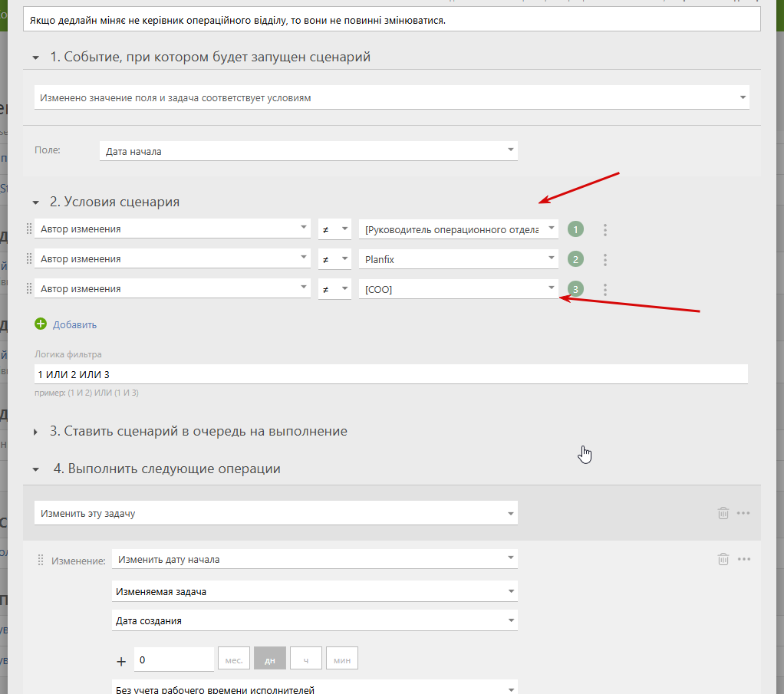Screen dimensions: 784x694
Task: Change the not-equal operator in condition 3
Action: (334, 289)
